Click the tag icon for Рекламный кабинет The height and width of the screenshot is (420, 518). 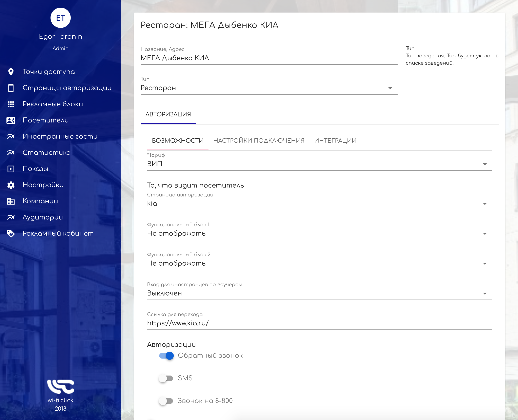(11, 233)
